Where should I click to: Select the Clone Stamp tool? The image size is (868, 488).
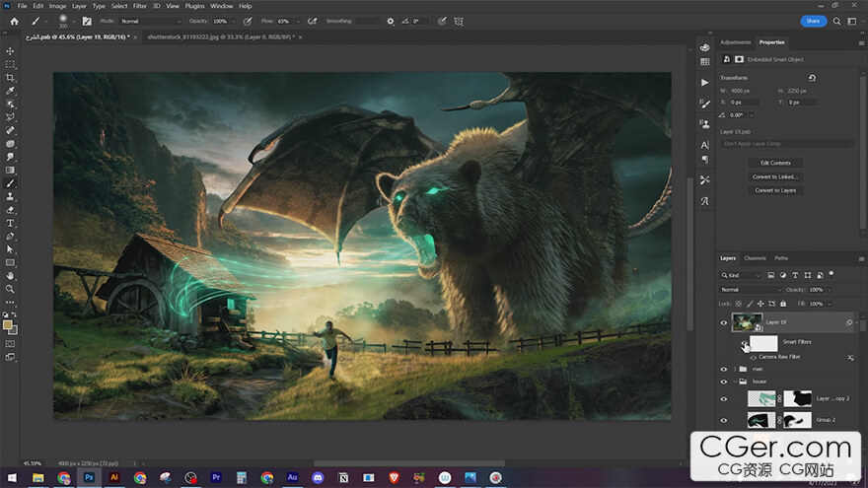10,196
